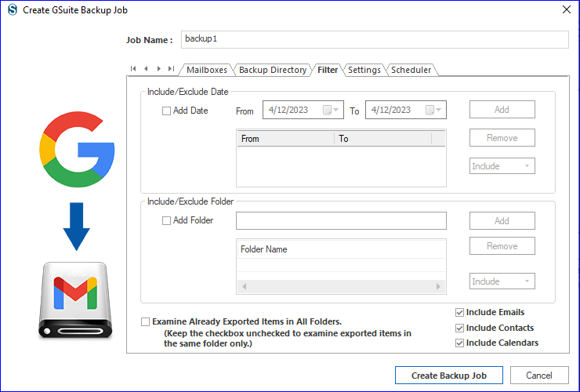Open calendar icon in To date
This screenshot has width=580, height=392.
tap(430, 110)
